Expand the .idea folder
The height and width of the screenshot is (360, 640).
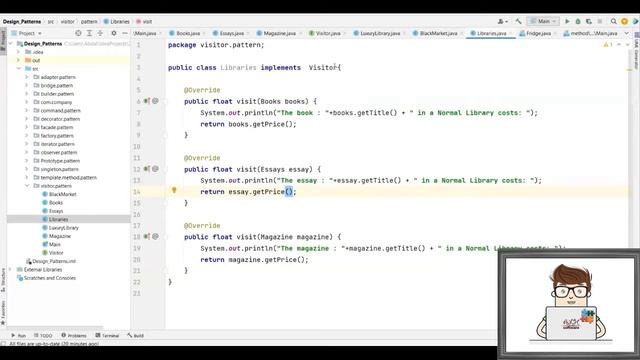[x=18, y=52]
